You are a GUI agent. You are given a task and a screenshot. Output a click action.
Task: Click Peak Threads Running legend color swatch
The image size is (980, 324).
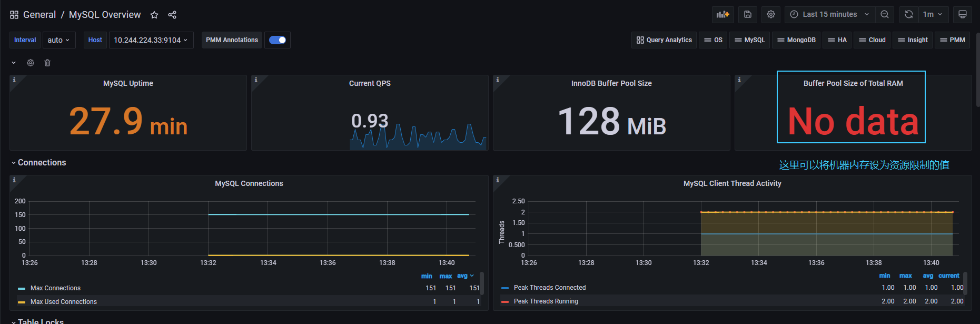[505, 302]
